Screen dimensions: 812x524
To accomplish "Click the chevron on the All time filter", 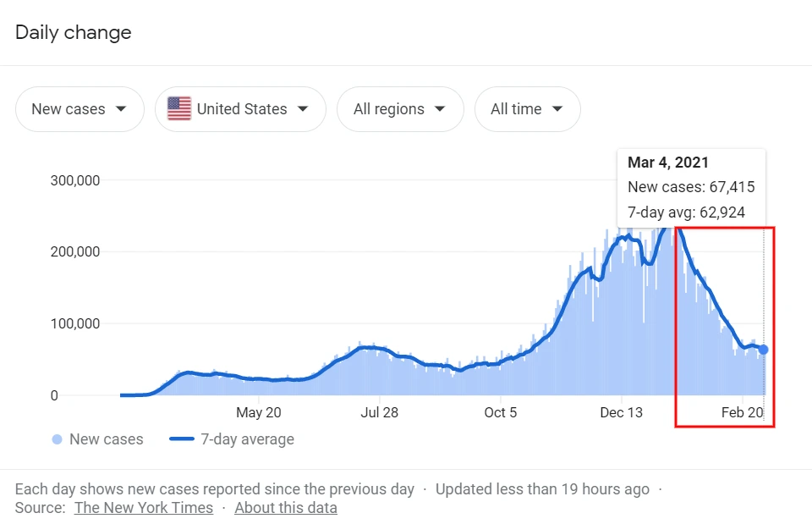I will (557, 108).
